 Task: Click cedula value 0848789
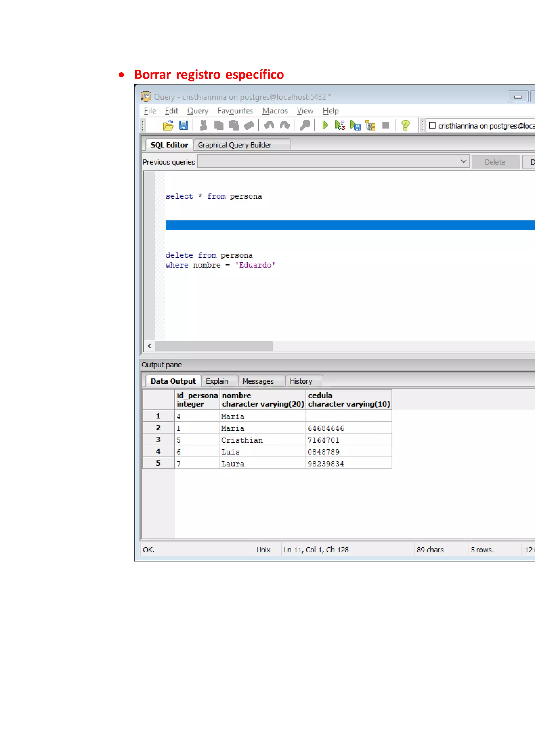(x=349, y=452)
